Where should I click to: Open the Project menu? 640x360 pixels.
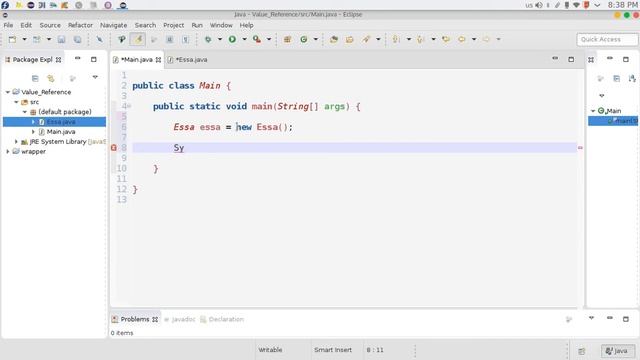[173, 25]
